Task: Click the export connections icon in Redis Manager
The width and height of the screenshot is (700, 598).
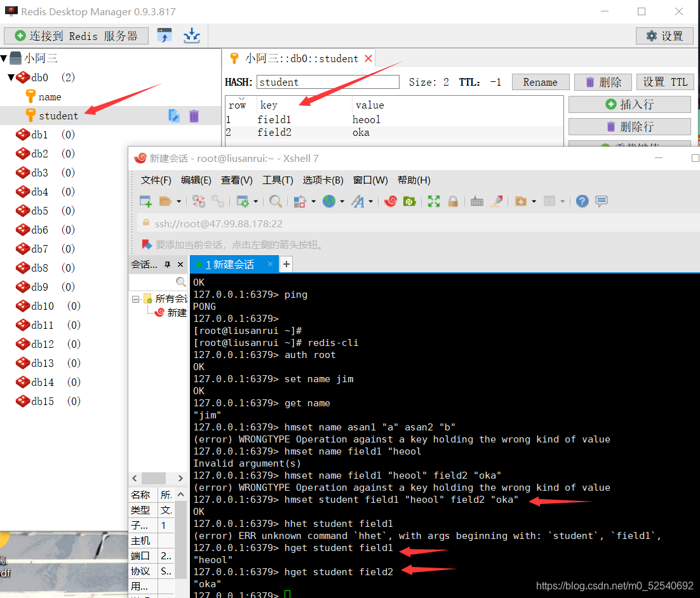Action: coord(192,36)
